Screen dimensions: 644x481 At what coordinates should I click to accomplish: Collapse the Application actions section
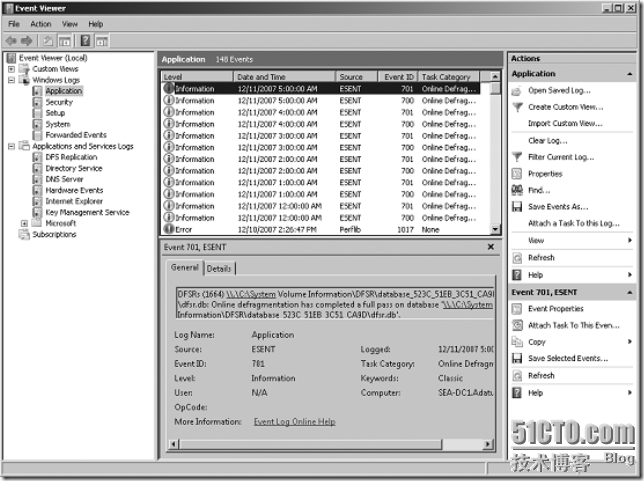click(x=630, y=74)
